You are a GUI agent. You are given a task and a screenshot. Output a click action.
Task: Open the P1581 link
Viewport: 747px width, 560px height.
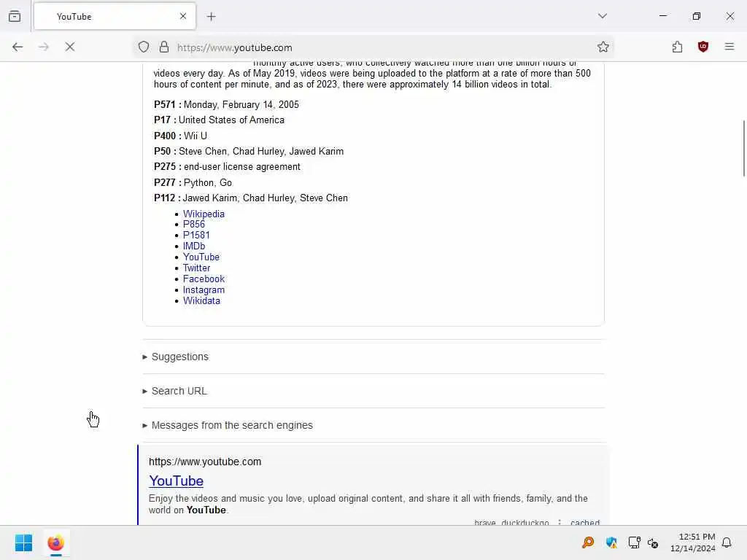point(196,236)
